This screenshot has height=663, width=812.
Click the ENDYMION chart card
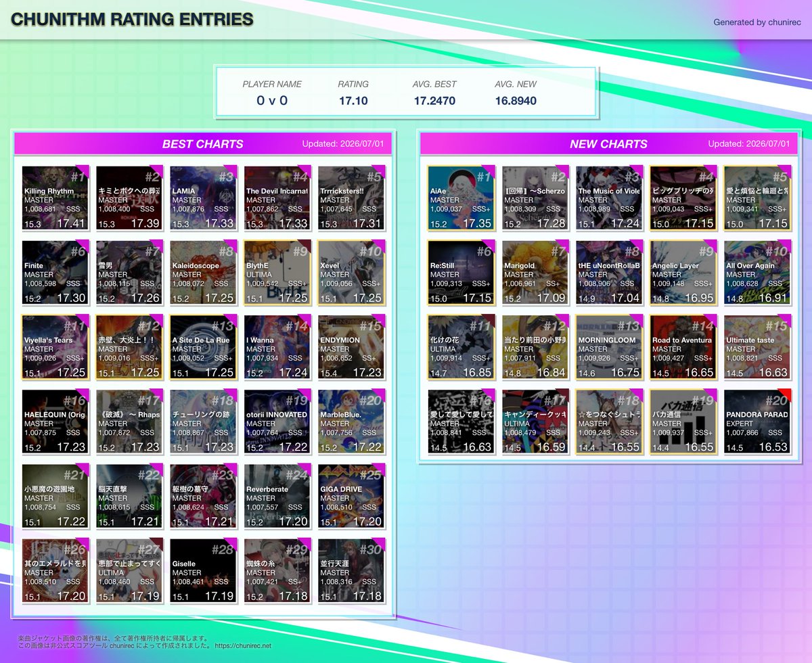point(351,346)
